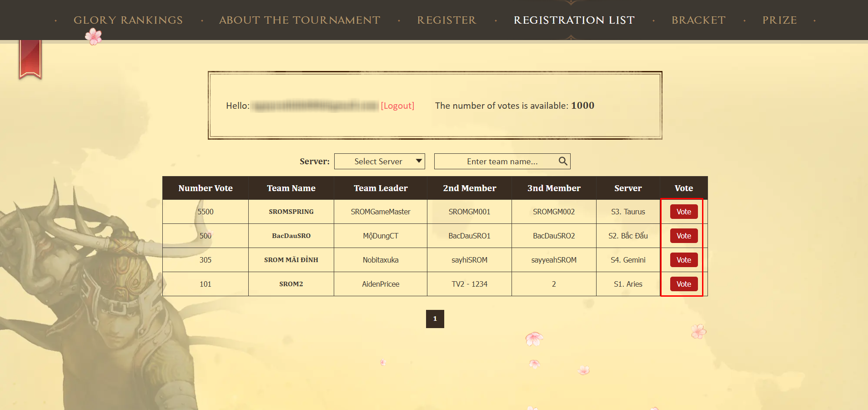Select the Registration List tab
868x410 pixels.
(x=574, y=20)
